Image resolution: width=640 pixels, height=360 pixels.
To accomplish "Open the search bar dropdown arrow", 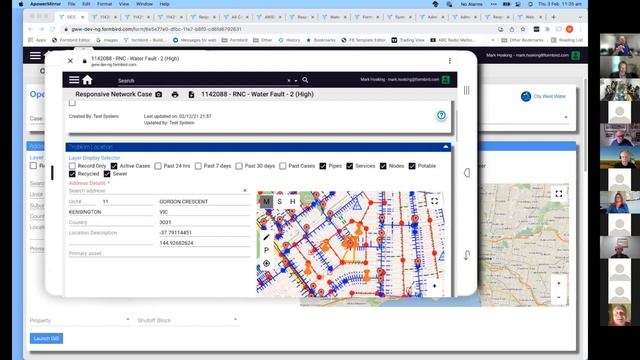I will click(x=296, y=81).
